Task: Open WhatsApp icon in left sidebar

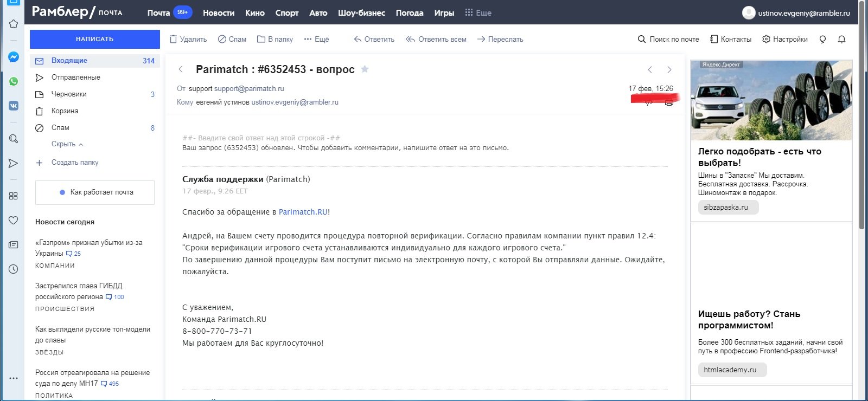Action: (x=14, y=81)
